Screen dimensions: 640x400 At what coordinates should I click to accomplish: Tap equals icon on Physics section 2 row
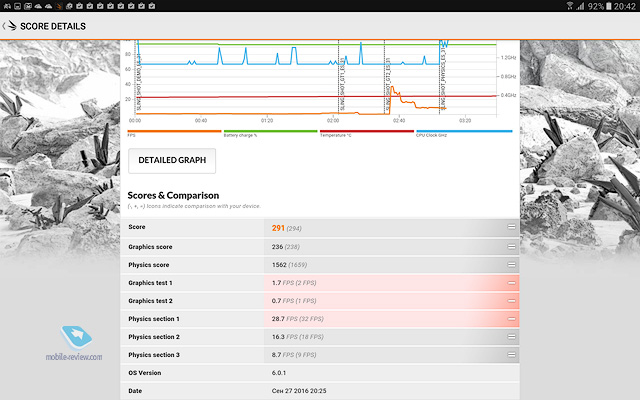click(x=511, y=337)
